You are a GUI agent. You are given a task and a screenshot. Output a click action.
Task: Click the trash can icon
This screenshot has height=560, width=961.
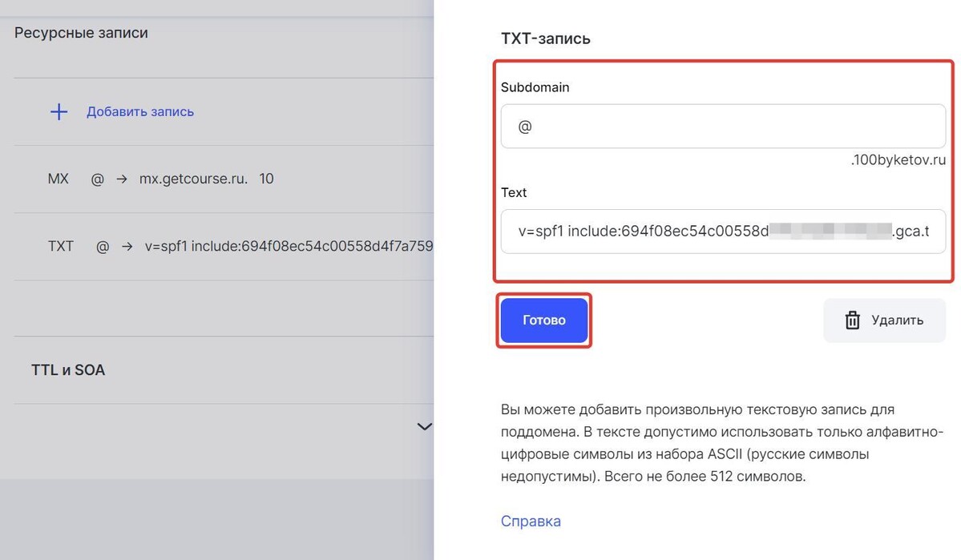tap(853, 320)
